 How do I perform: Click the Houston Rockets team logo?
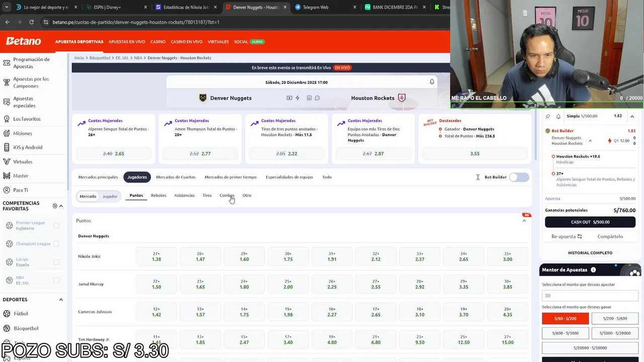401,98
